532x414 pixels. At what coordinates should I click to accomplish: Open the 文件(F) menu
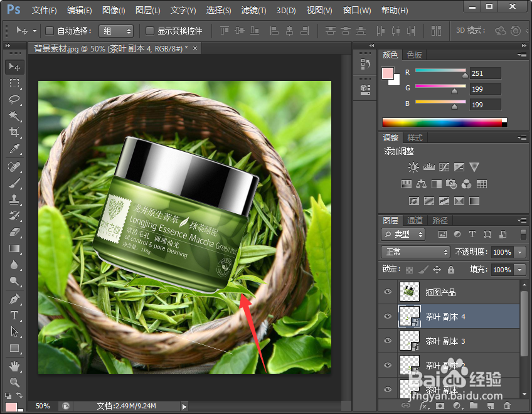[44, 11]
